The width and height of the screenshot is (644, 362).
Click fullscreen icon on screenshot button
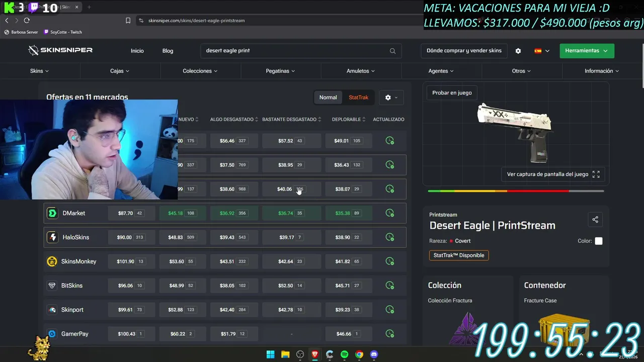(x=596, y=174)
